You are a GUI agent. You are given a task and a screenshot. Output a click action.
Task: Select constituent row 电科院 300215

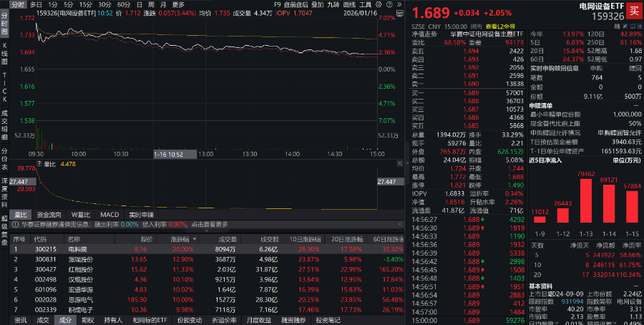click(x=207, y=249)
